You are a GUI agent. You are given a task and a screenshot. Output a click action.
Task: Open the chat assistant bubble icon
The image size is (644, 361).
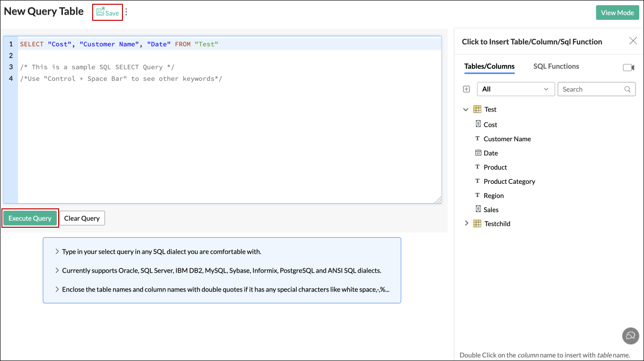(x=630, y=336)
